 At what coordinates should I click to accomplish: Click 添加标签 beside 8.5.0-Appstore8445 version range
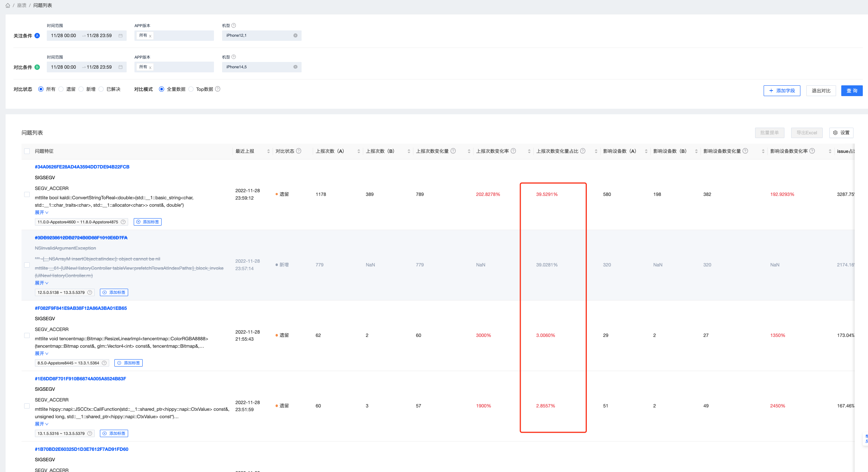[x=129, y=363]
